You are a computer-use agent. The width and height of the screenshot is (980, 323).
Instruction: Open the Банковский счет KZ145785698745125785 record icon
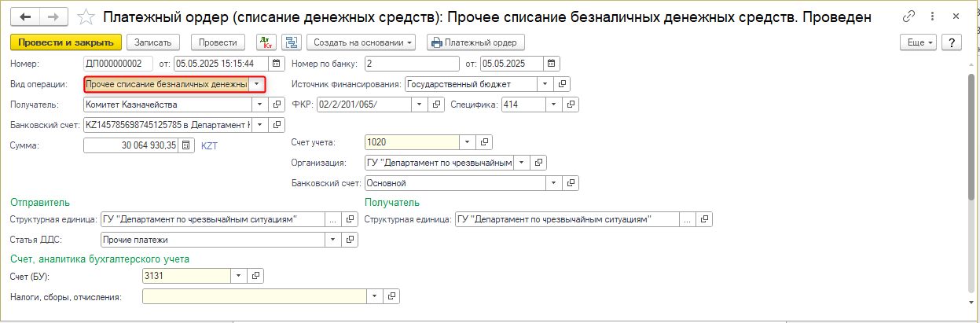click(277, 125)
